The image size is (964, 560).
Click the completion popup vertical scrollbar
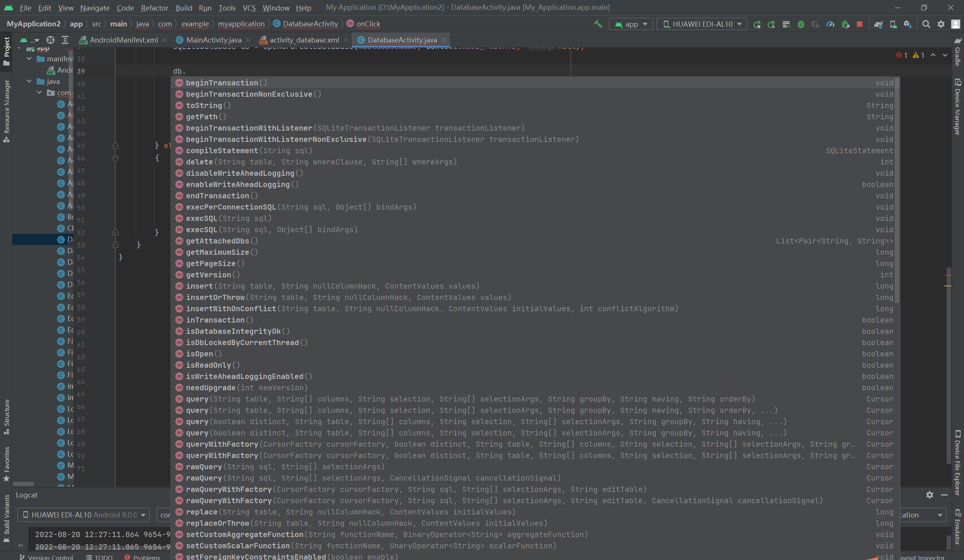(897, 191)
